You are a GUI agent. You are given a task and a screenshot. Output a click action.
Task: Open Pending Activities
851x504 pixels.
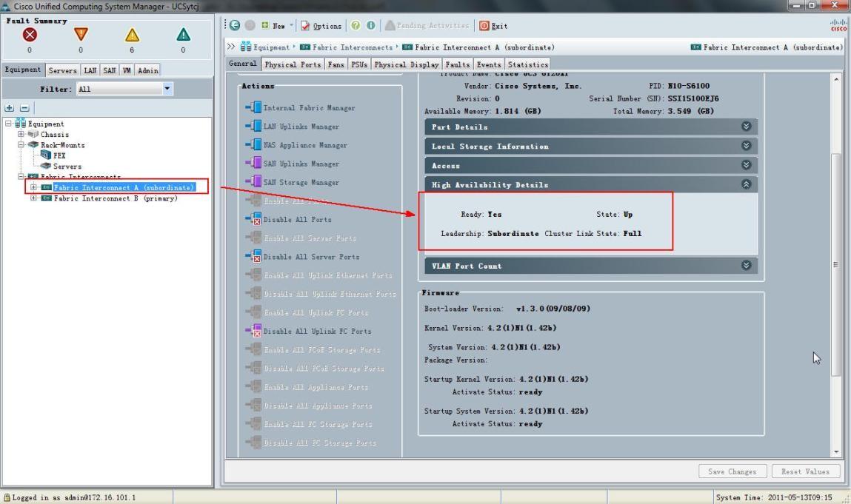[427, 25]
